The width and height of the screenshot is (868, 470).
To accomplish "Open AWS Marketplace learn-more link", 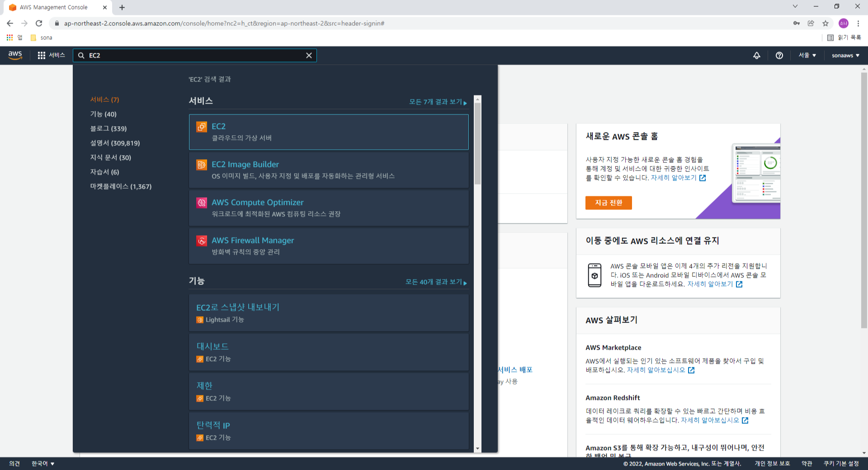I will (x=660, y=370).
